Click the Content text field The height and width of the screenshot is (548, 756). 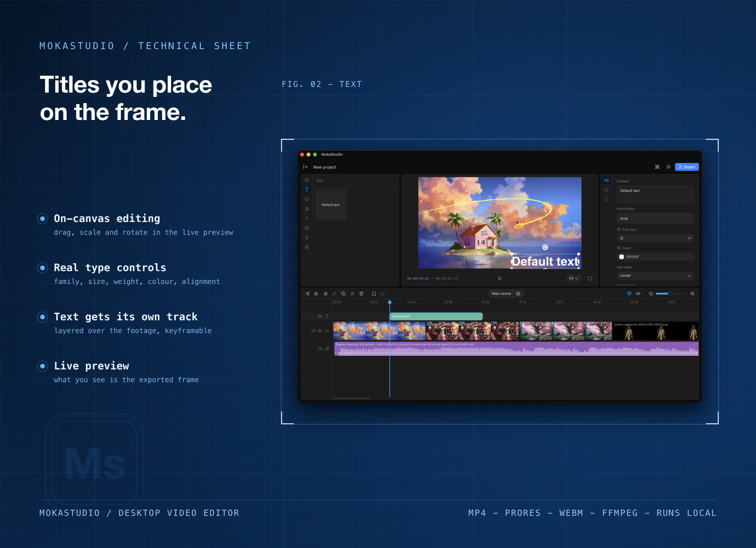(x=655, y=194)
